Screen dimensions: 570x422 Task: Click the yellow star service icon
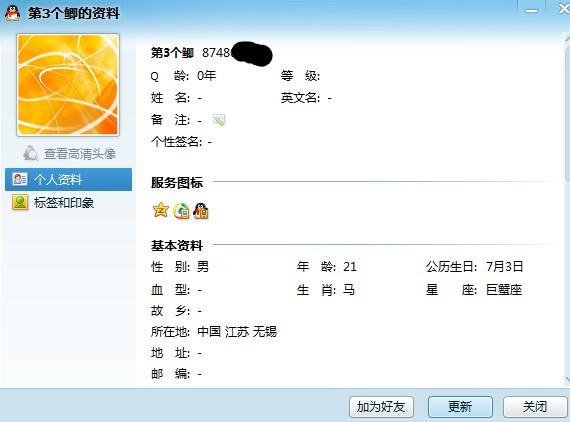tap(161, 210)
